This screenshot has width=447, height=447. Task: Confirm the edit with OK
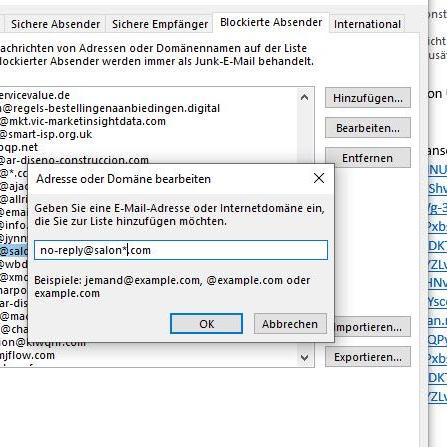click(x=206, y=324)
